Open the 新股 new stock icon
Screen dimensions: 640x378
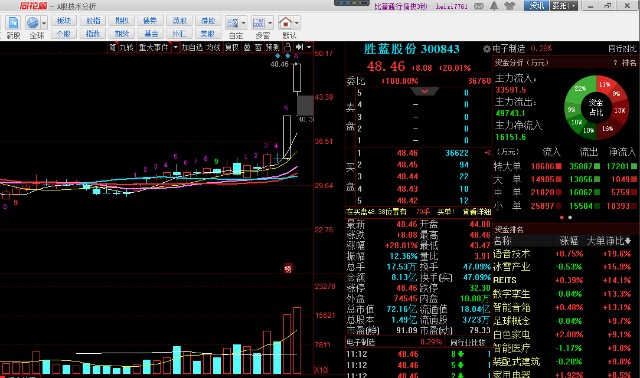pyautogui.click(x=13, y=23)
